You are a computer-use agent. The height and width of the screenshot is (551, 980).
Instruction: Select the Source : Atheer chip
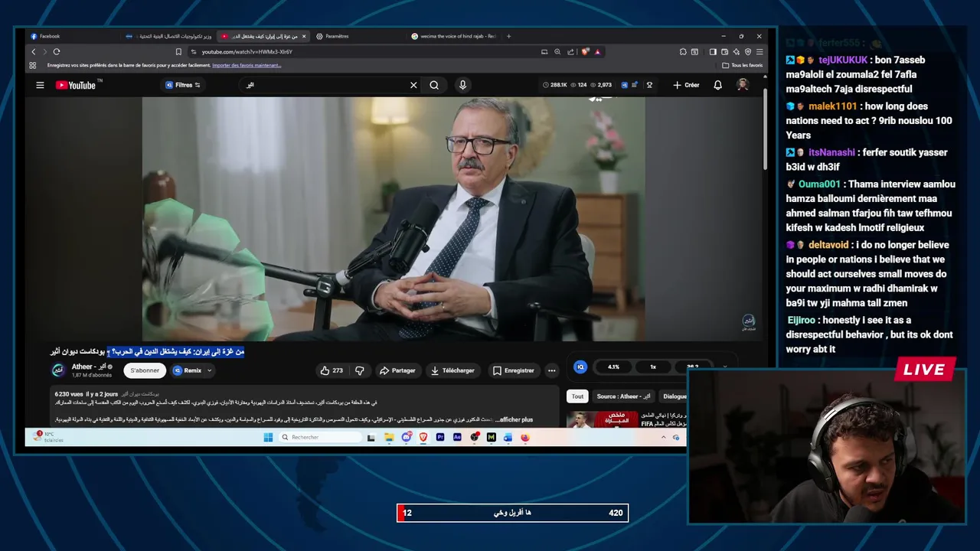[623, 396]
